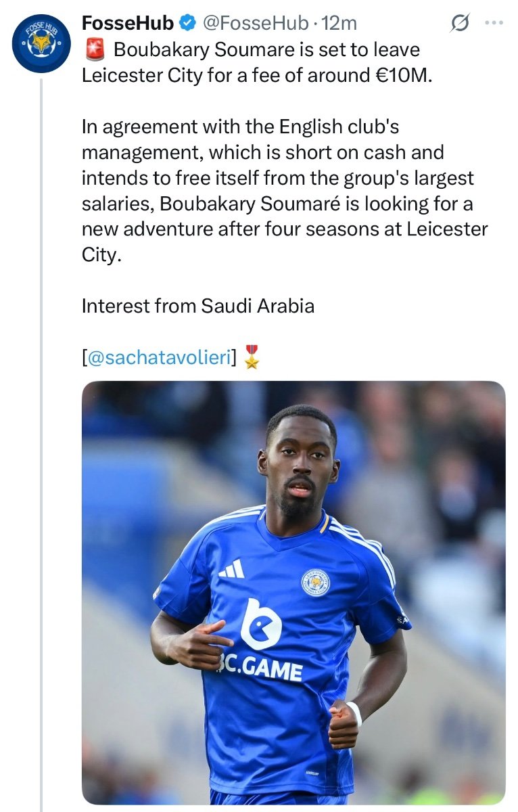518x812 pixels.
Task: Open the Soumare photo attachment
Action: 293,592
